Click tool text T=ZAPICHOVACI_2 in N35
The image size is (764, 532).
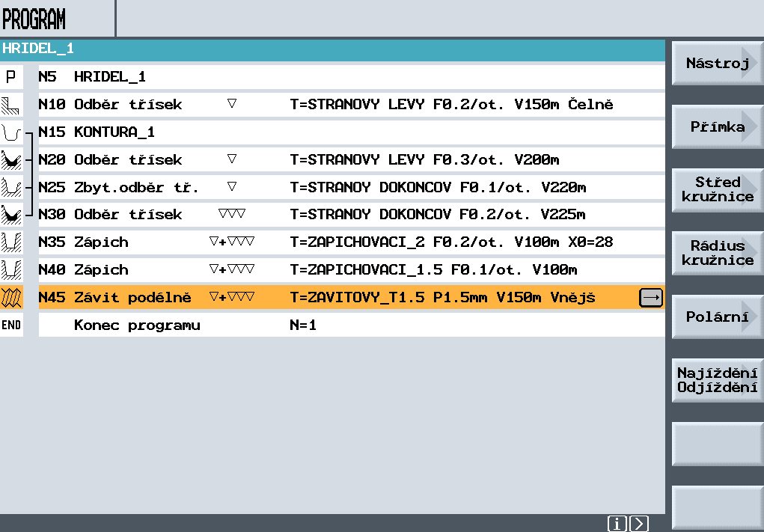point(357,242)
